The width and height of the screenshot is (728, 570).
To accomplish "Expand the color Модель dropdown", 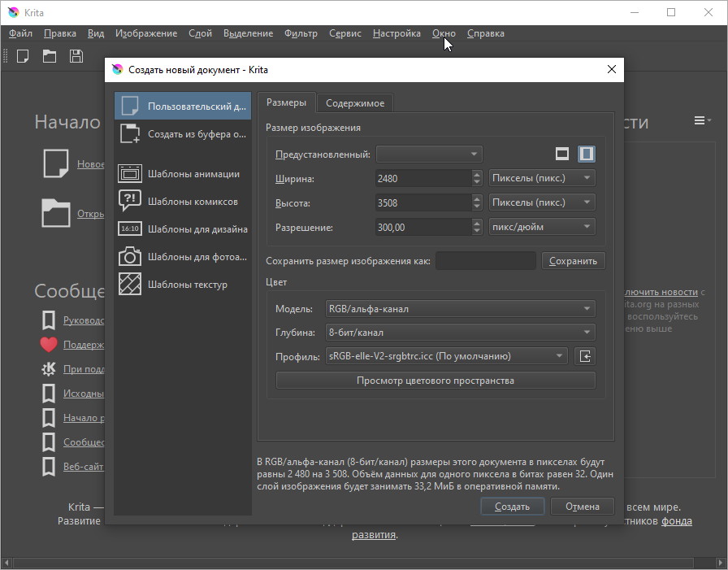I will click(459, 309).
